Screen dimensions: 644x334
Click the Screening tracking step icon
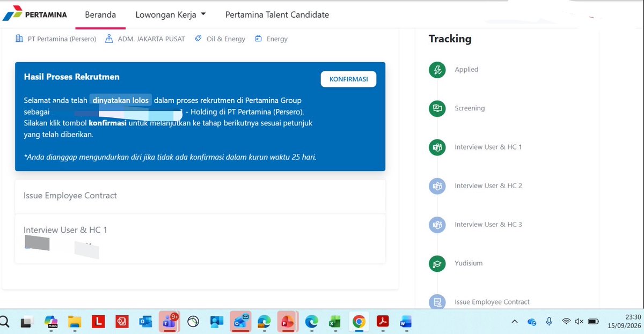point(437,108)
